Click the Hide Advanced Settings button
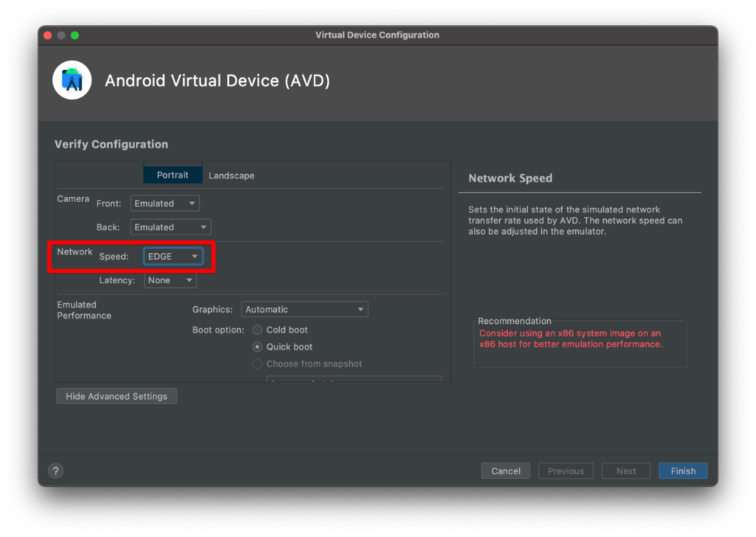The image size is (756, 537). tap(116, 396)
